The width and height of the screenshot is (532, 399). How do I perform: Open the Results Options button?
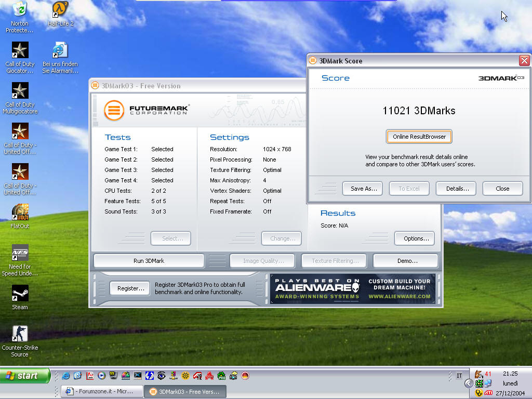tap(415, 238)
